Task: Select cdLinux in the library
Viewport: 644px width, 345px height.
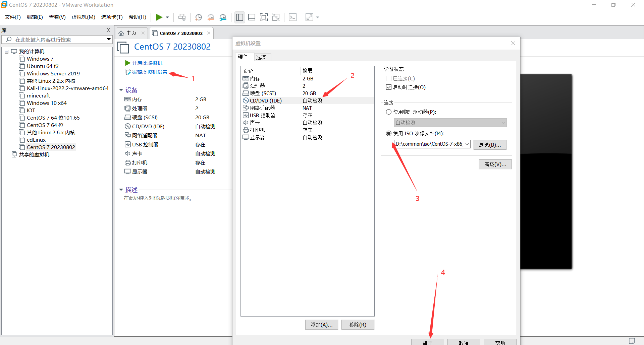Action: click(36, 140)
